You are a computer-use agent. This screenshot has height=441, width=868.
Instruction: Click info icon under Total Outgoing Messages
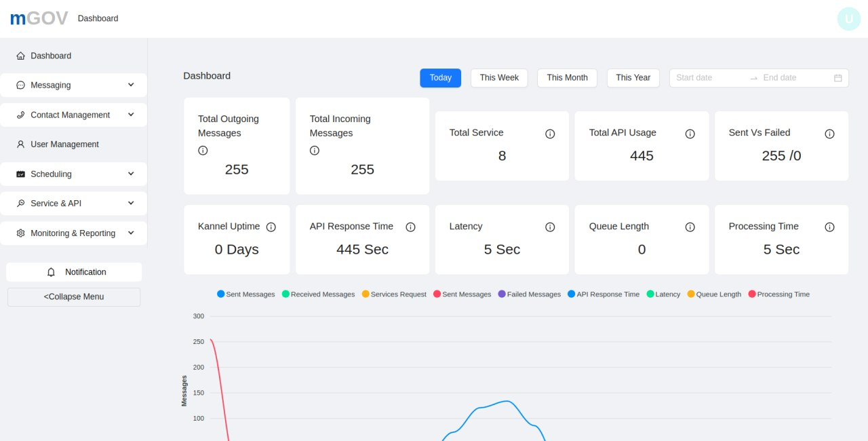pos(203,151)
